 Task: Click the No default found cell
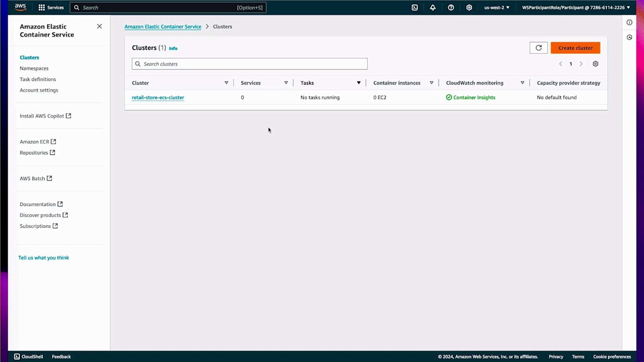point(557,98)
